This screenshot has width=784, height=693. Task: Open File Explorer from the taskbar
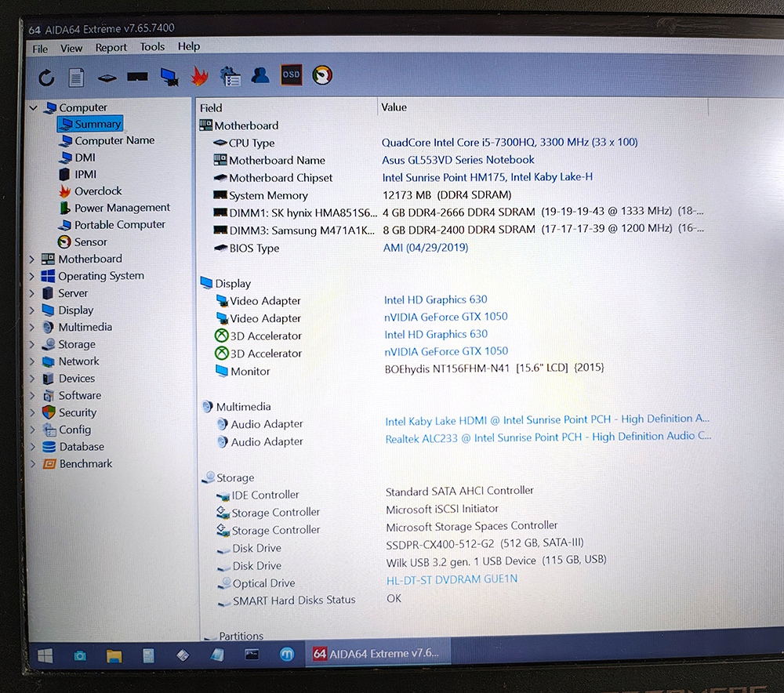point(114,655)
